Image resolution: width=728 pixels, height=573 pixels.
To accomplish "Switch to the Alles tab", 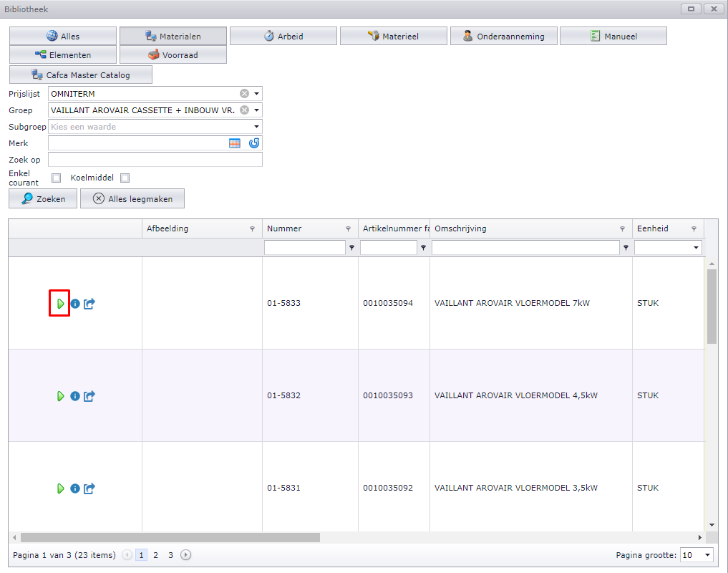I will click(x=63, y=36).
